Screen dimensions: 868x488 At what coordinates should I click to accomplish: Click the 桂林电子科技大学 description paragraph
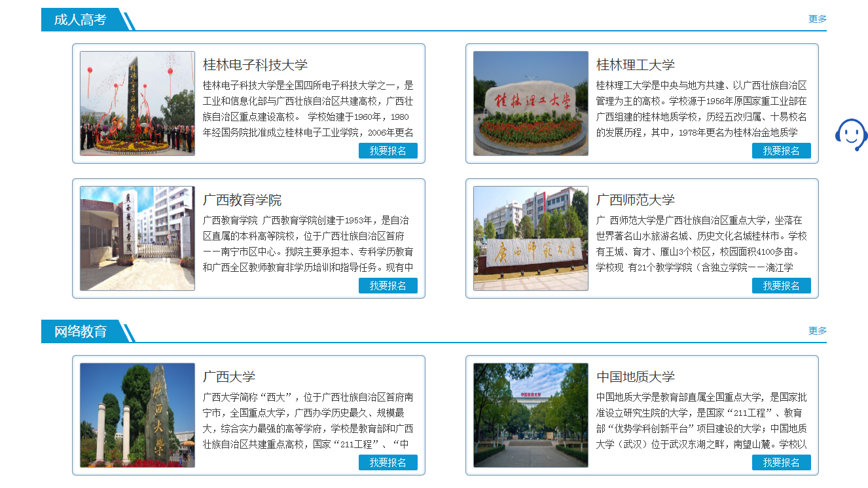(308, 109)
